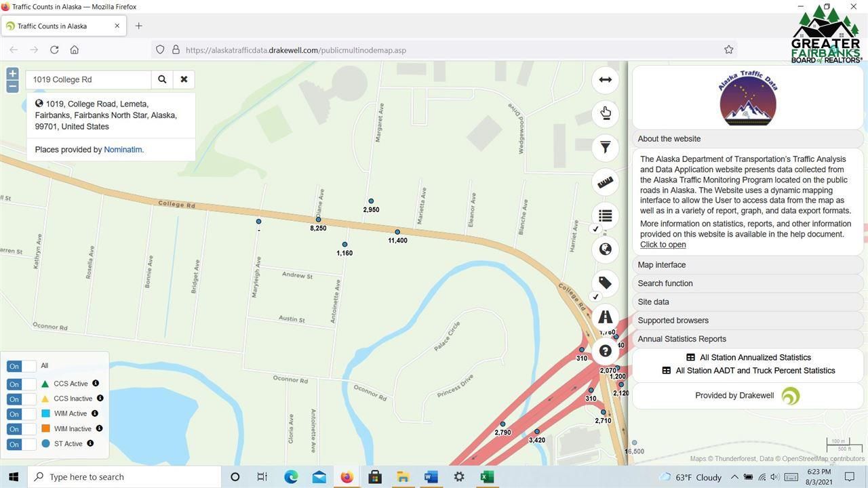Click info icon next to WIM Active

(x=95, y=413)
